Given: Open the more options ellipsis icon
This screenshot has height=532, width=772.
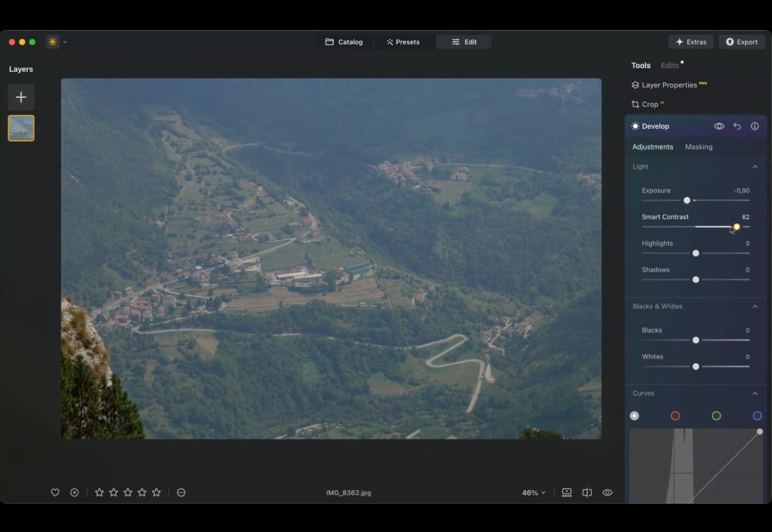Looking at the screenshot, I should pos(181,492).
